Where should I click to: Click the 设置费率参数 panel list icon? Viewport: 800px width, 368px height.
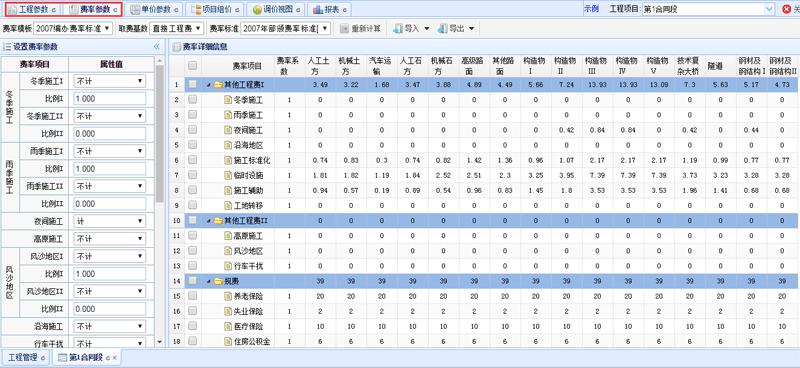click(7, 46)
